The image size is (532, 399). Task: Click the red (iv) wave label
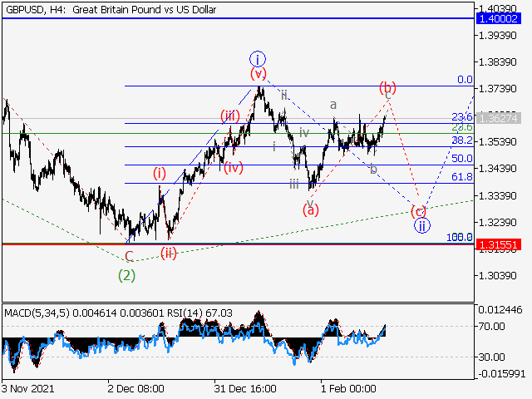click(x=234, y=167)
